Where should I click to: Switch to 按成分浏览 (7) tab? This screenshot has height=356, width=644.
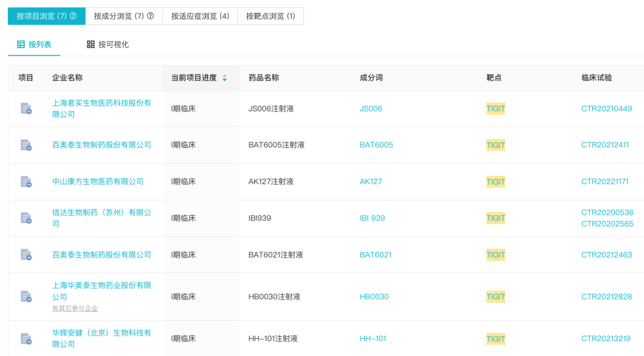click(123, 16)
